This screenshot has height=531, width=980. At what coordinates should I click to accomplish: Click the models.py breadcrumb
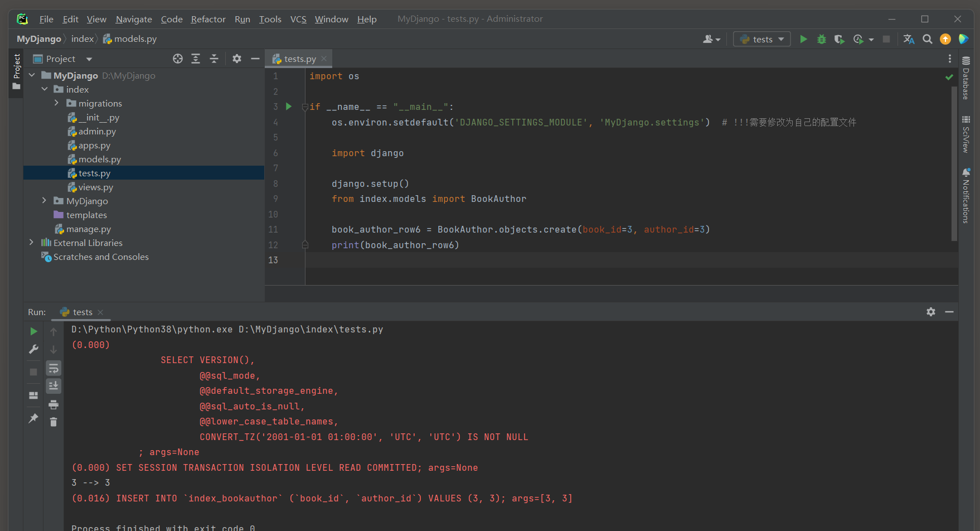click(x=130, y=39)
